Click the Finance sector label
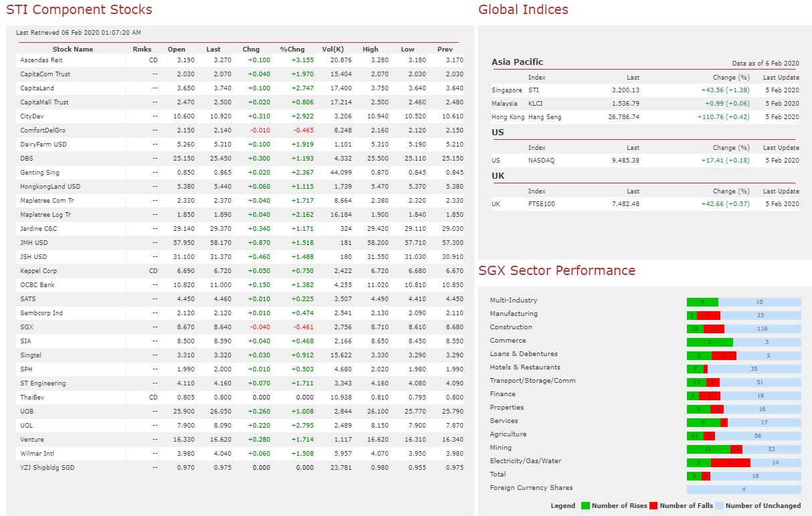The width and height of the screenshot is (812, 516). [x=502, y=394]
